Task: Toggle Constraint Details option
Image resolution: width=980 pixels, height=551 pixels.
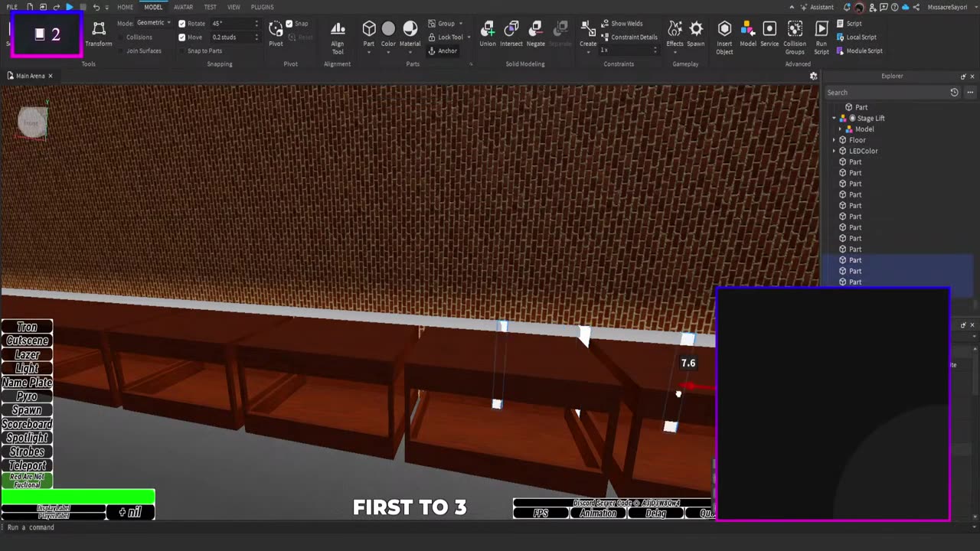Action: click(629, 37)
